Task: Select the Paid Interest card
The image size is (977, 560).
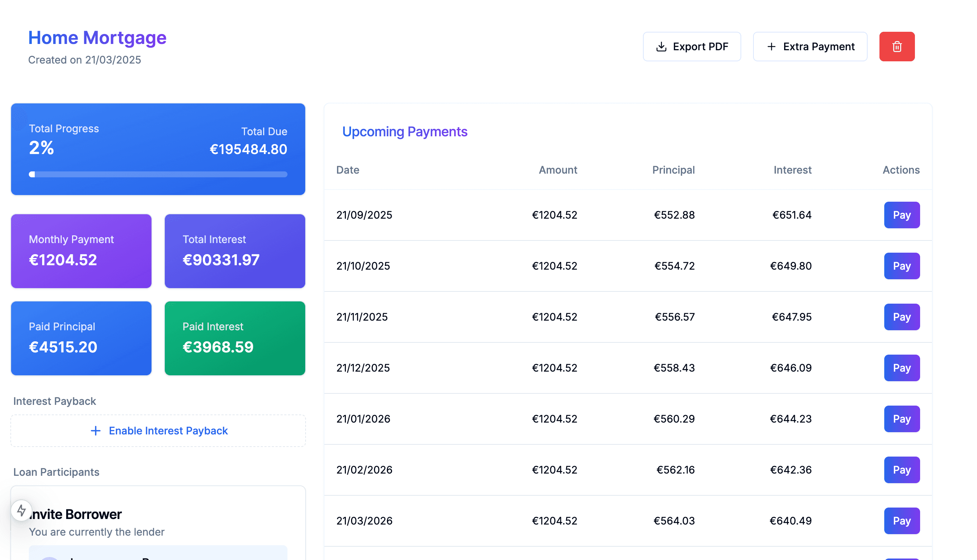Action: coord(235,338)
